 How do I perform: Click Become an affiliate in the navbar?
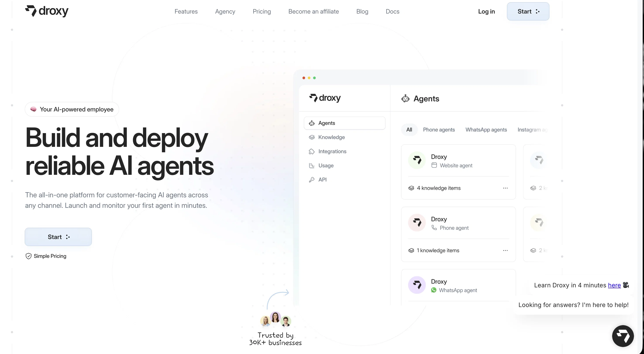(x=313, y=12)
